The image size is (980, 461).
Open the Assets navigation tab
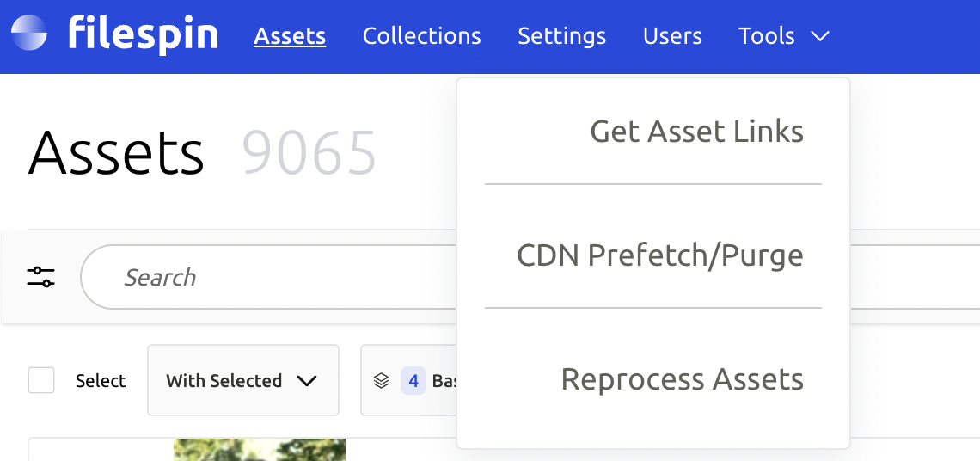point(290,36)
